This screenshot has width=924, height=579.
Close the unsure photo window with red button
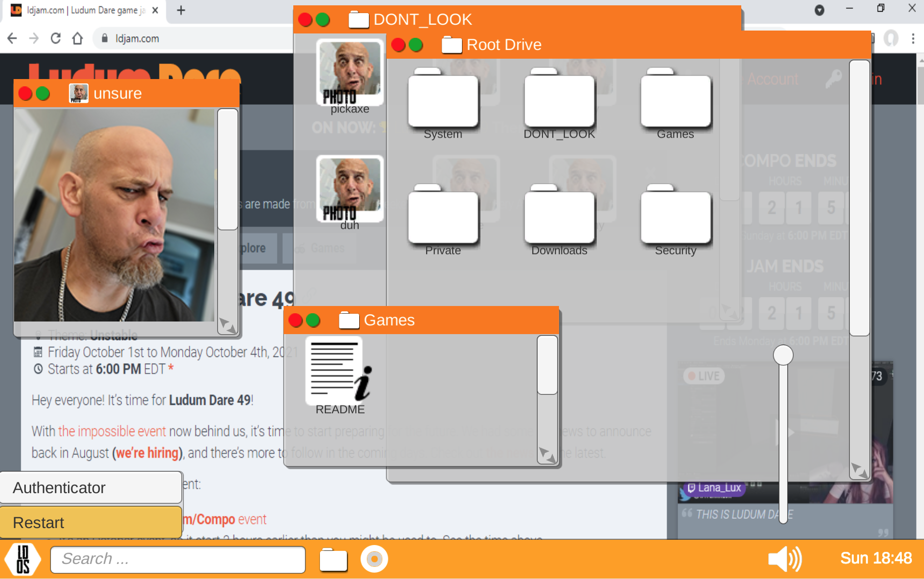click(25, 93)
